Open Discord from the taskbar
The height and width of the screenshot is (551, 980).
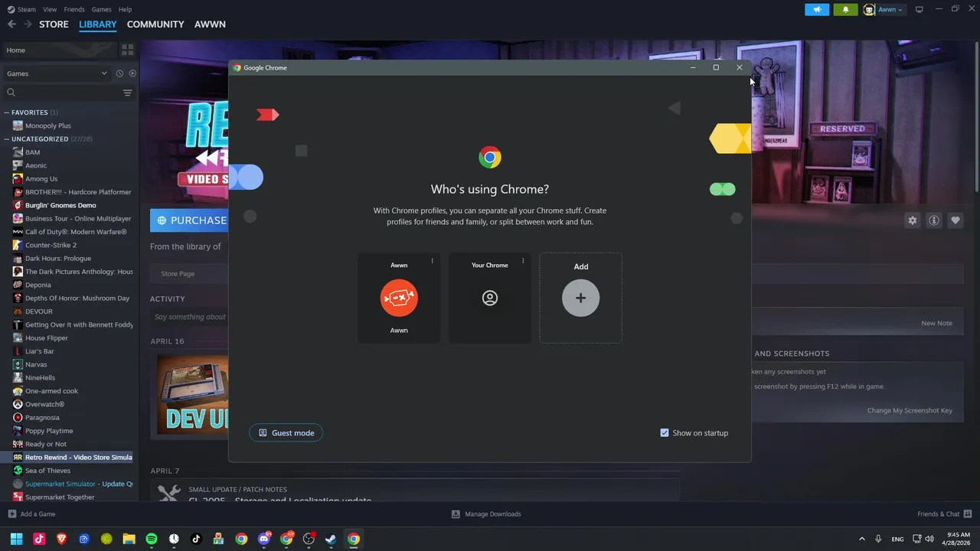tap(264, 539)
